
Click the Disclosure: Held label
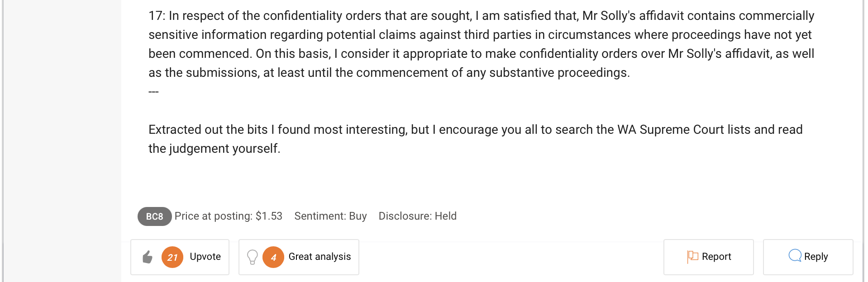(417, 216)
